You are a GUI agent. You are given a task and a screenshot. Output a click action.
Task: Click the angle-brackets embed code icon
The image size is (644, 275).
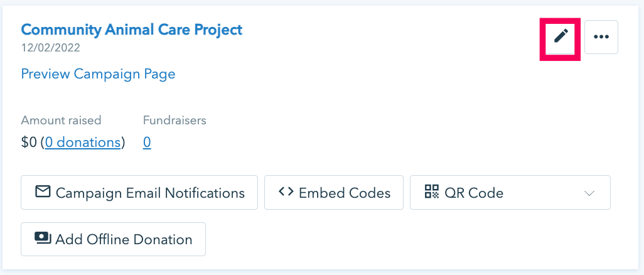pos(286,192)
